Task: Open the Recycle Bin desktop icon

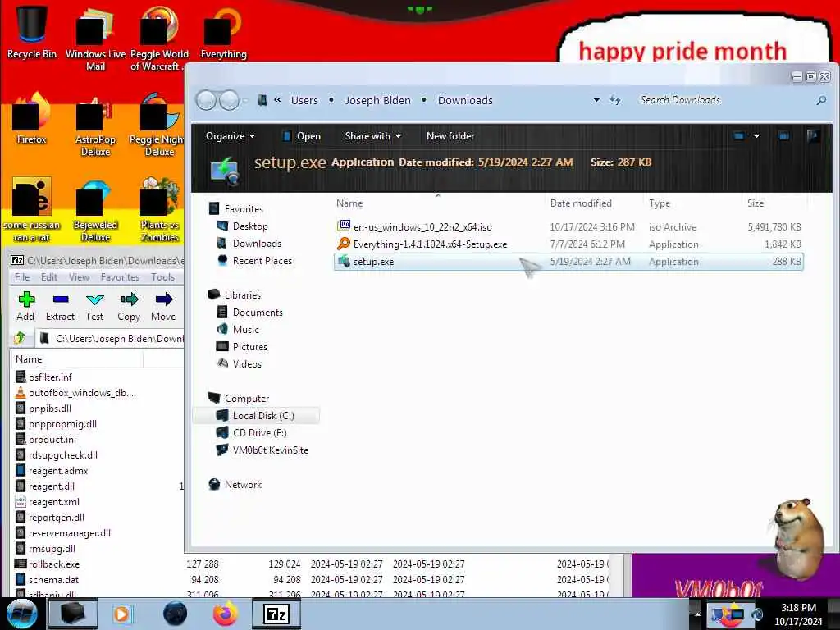Action: pos(31,33)
